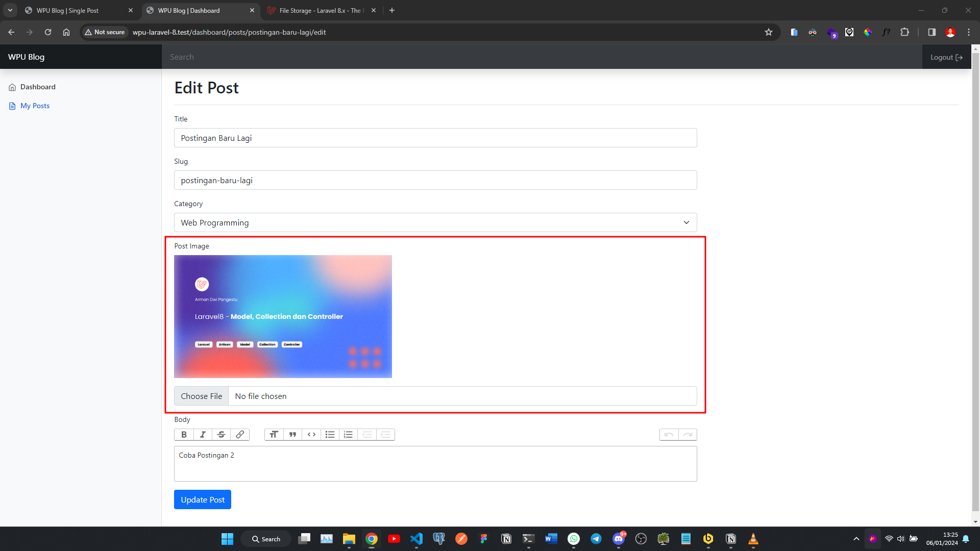Toggle bold formatting in the body editor

point(184,434)
